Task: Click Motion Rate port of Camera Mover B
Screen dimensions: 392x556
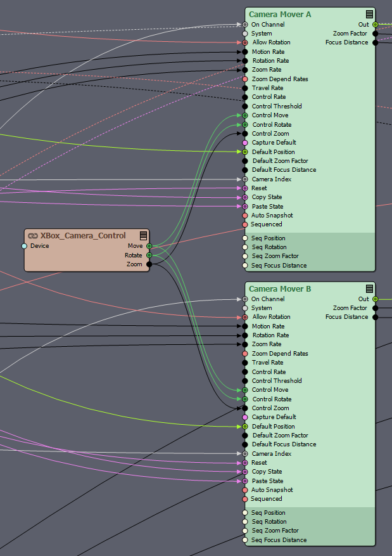Action: coord(244,326)
